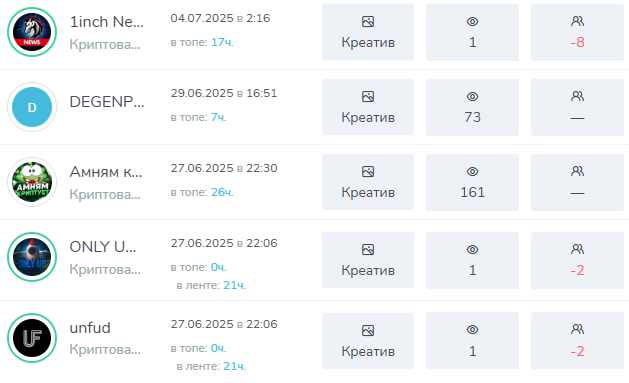
Task: Open the unfud channel name link
Action: coord(90,328)
